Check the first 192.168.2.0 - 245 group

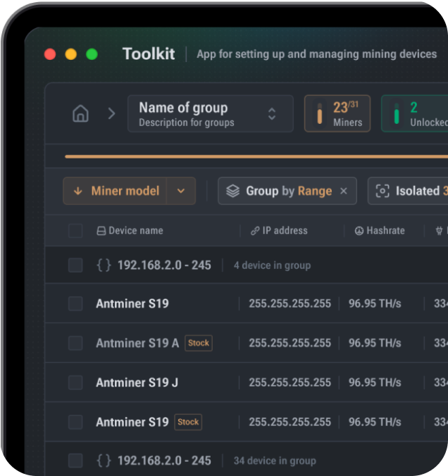(75, 265)
